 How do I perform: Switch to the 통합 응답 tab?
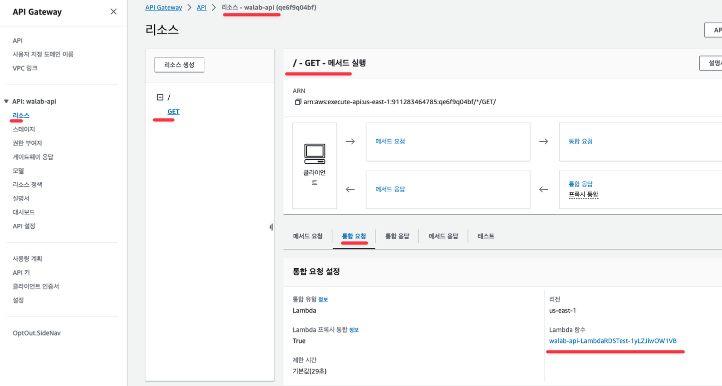pos(397,236)
